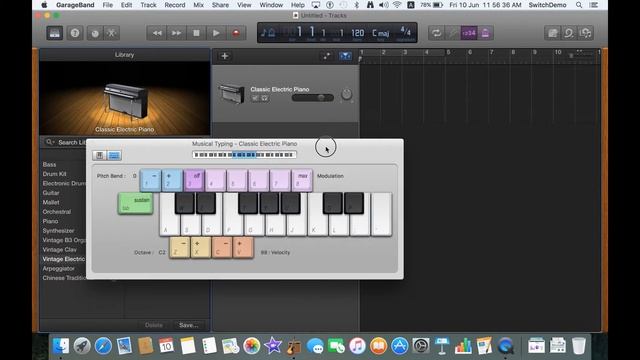
Task: Select the Piano library category
Action: click(x=50, y=221)
